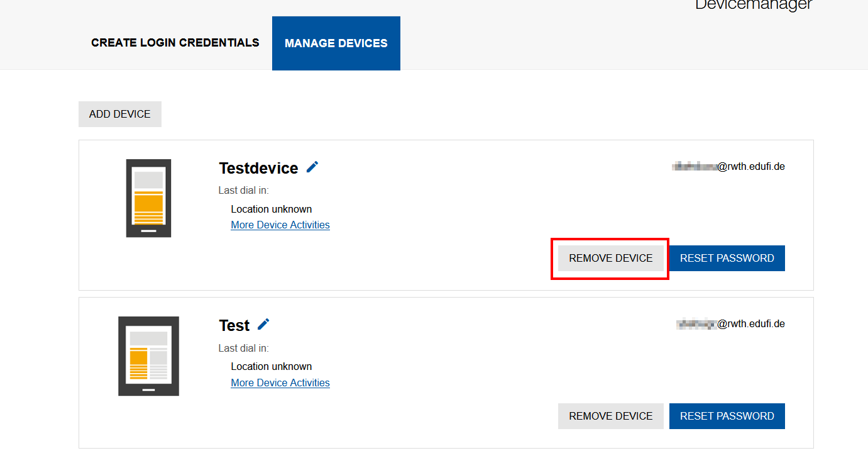Click the Devicemanager logo text
The height and width of the screenshot is (453, 868).
(753, 6)
